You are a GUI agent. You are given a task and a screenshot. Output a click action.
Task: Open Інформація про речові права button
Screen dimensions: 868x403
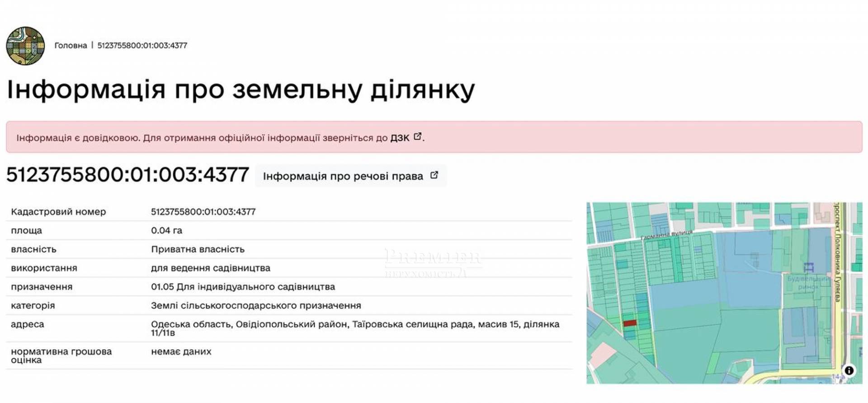[x=343, y=176]
